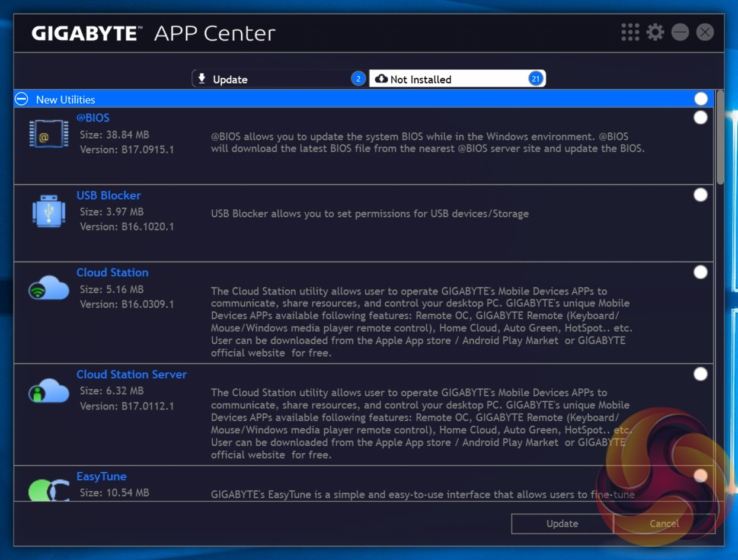The image size is (738, 560).
Task: Click the cloud icon on Not Installed tab
Action: point(382,79)
